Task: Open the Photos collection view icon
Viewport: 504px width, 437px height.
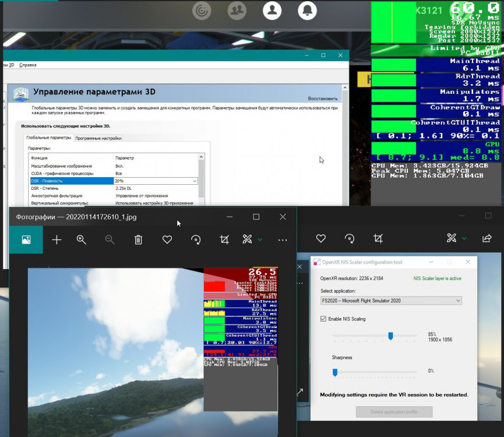Action: pyautogui.click(x=26, y=239)
